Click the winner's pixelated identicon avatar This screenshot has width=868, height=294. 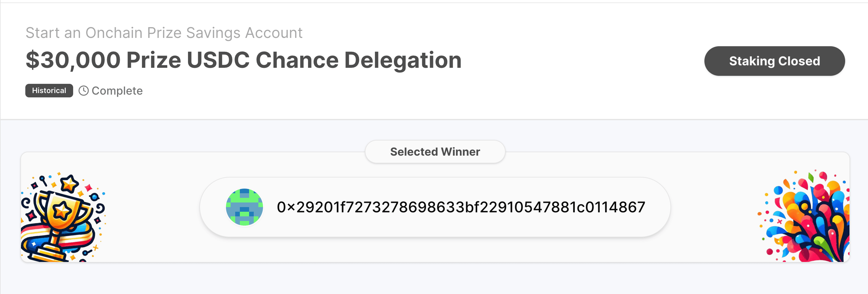(244, 207)
